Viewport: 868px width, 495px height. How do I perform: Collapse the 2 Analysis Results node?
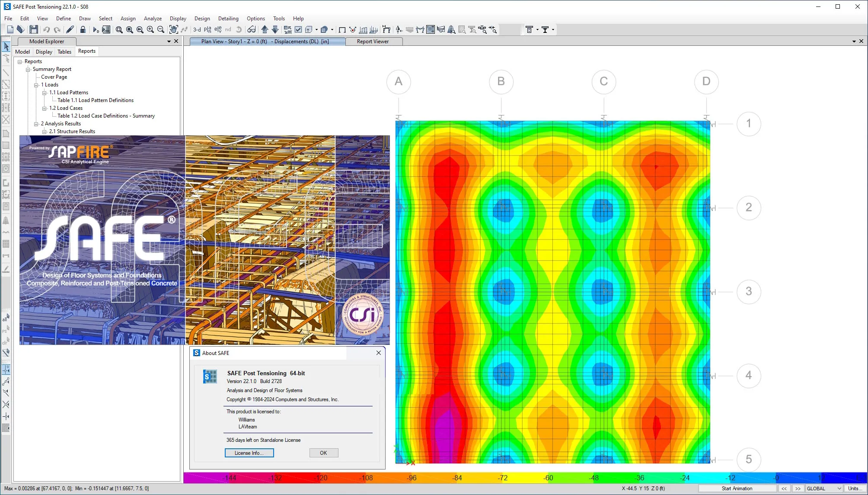click(36, 124)
